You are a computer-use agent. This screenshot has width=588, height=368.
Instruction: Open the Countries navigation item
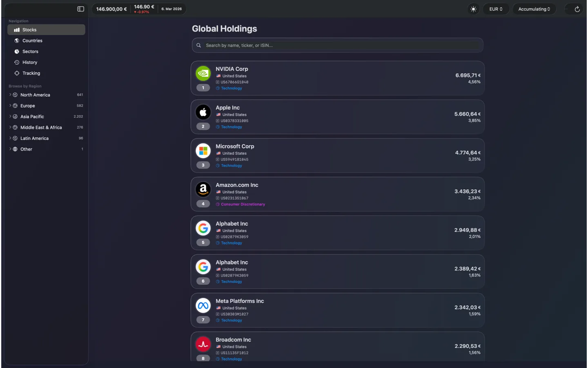(32, 40)
